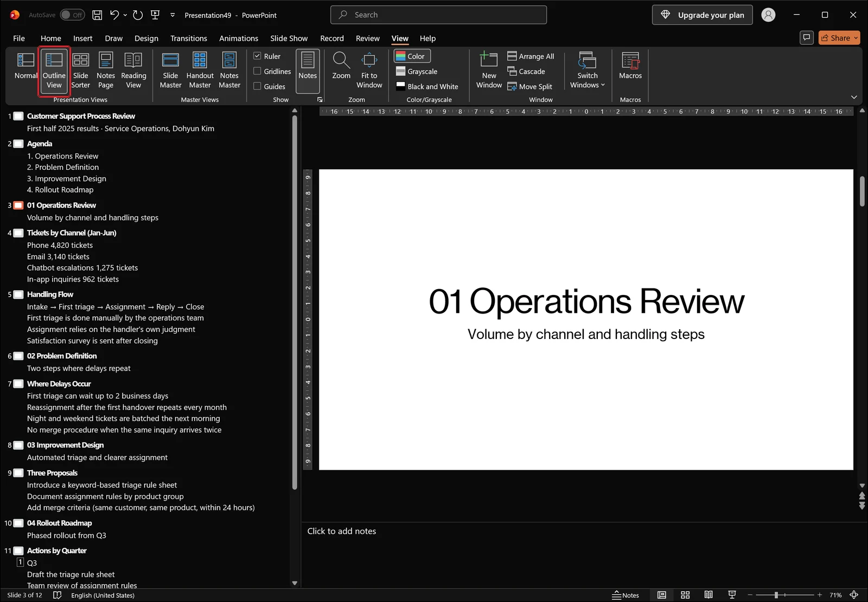Click the Redo/Repeat button
Viewport: 868px width, 602px height.
[x=138, y=15]
